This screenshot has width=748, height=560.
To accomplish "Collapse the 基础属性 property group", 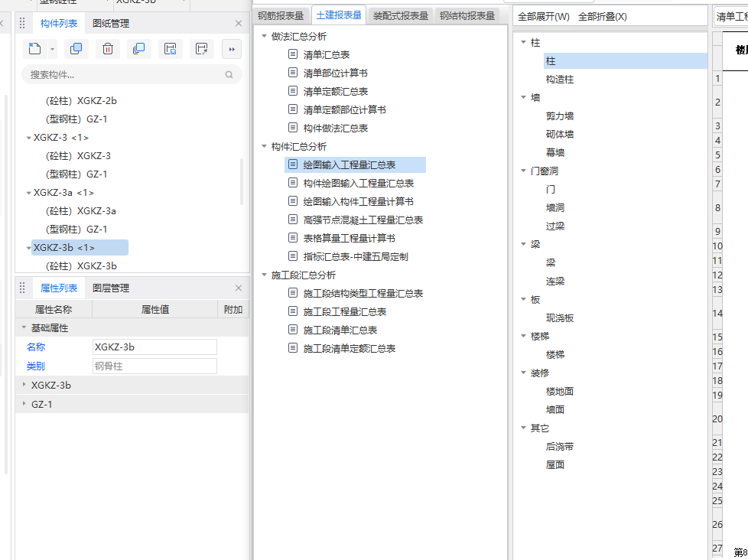I will (x=24, y=328).
